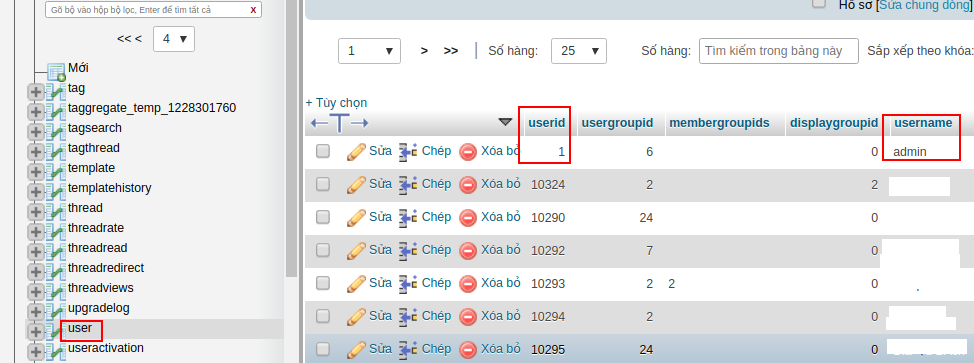
Task: Expand the threadviews table node
Action: point(35,290)
